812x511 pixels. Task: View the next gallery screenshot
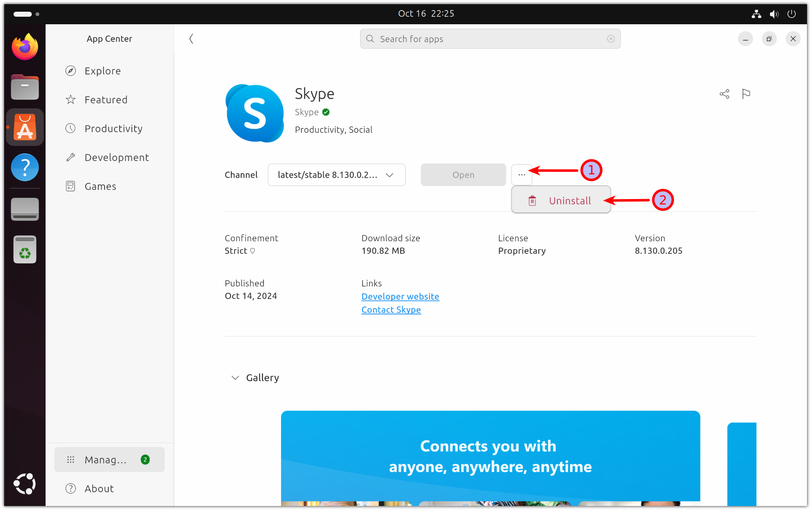point(742,464)
